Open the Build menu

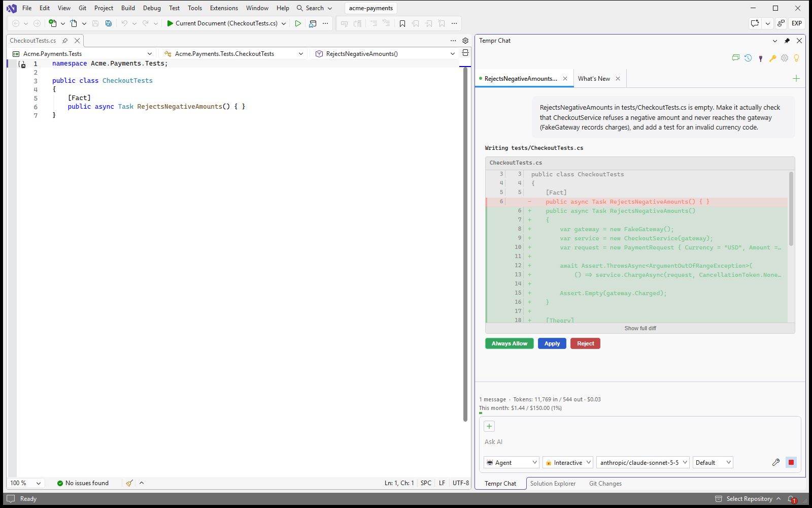128,8
